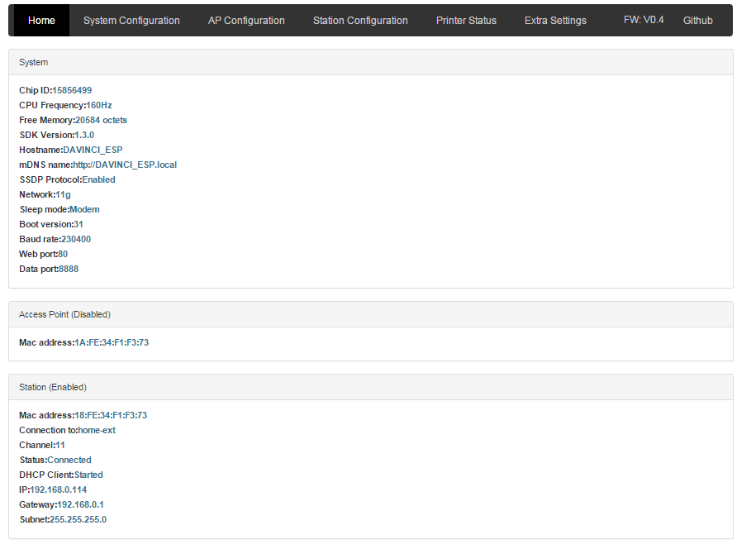Open the http://DAVINCI_ESP.local mDNS address

(125, 165)
